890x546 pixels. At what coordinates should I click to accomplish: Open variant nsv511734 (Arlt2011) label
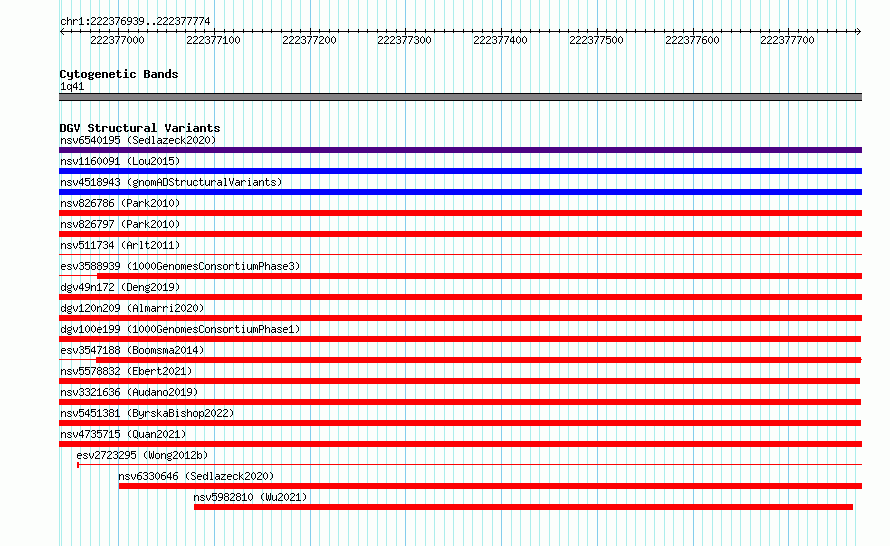[x=120, y=245]
